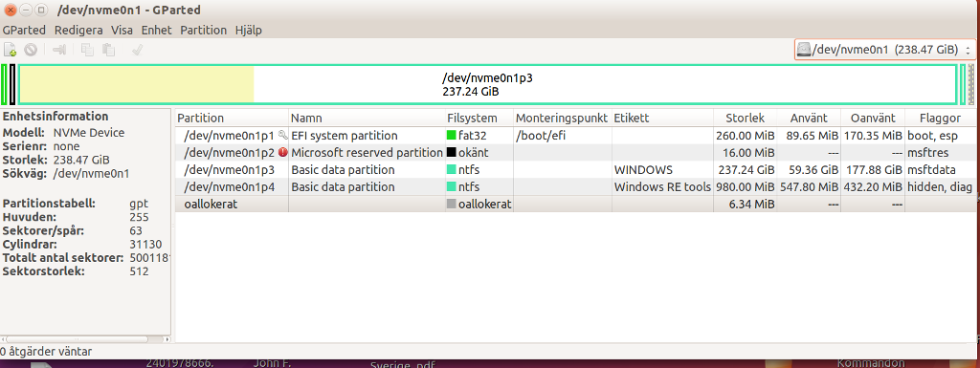
Task: Click the Namn column header
Action: 367,118
